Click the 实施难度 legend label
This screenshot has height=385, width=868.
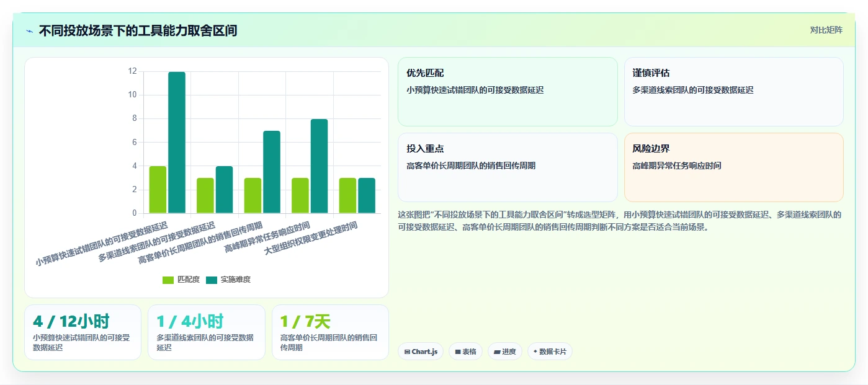236,280
